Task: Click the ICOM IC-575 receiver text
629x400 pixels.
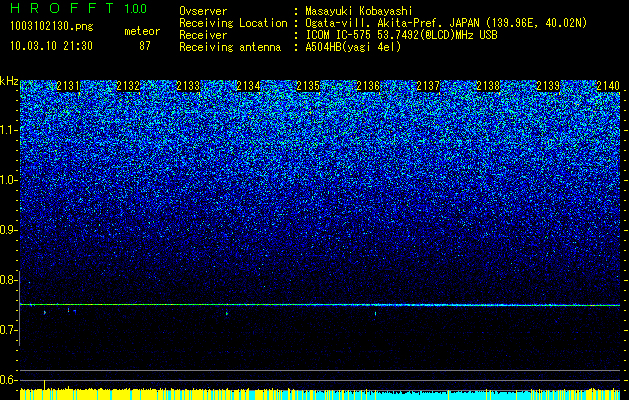Action: (401, 35)
